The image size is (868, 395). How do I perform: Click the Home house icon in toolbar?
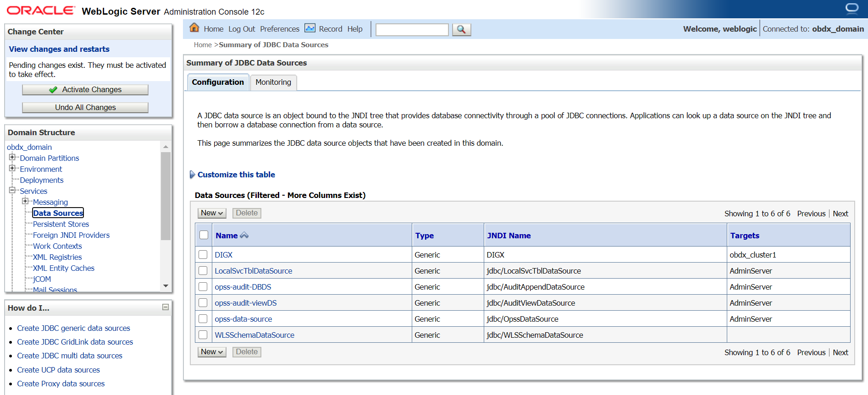pos(194,28)
